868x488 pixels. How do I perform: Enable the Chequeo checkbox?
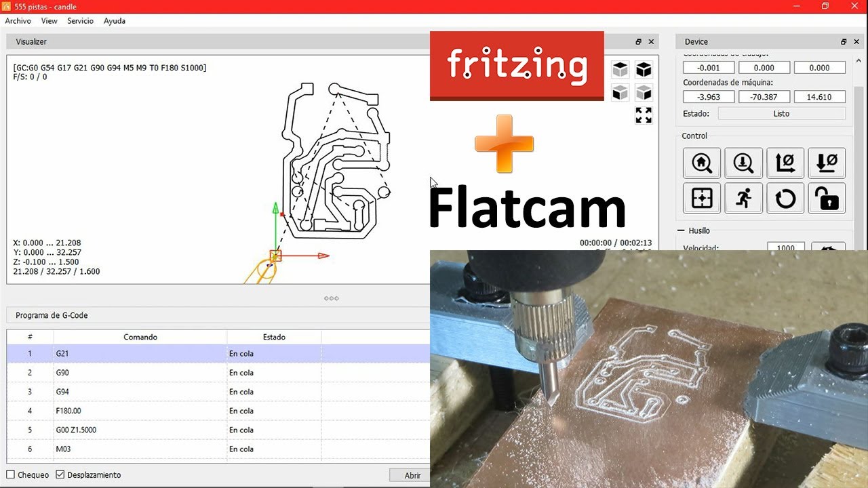[11, 475]
